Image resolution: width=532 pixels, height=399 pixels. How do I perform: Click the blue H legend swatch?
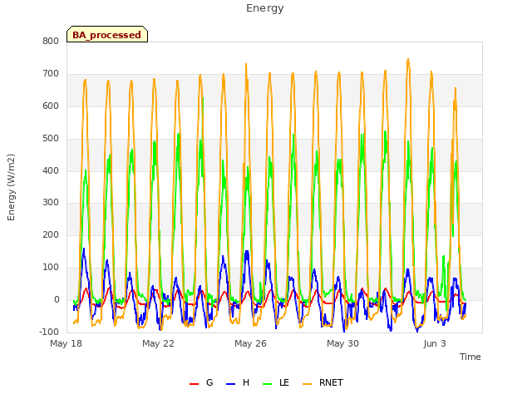click(x=230, y=384)
